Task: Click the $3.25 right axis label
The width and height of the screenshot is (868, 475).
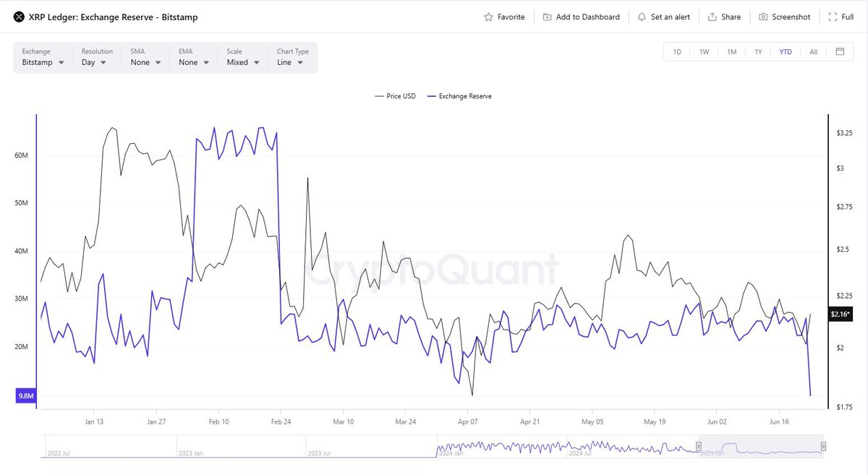Action: coord(844,134)
